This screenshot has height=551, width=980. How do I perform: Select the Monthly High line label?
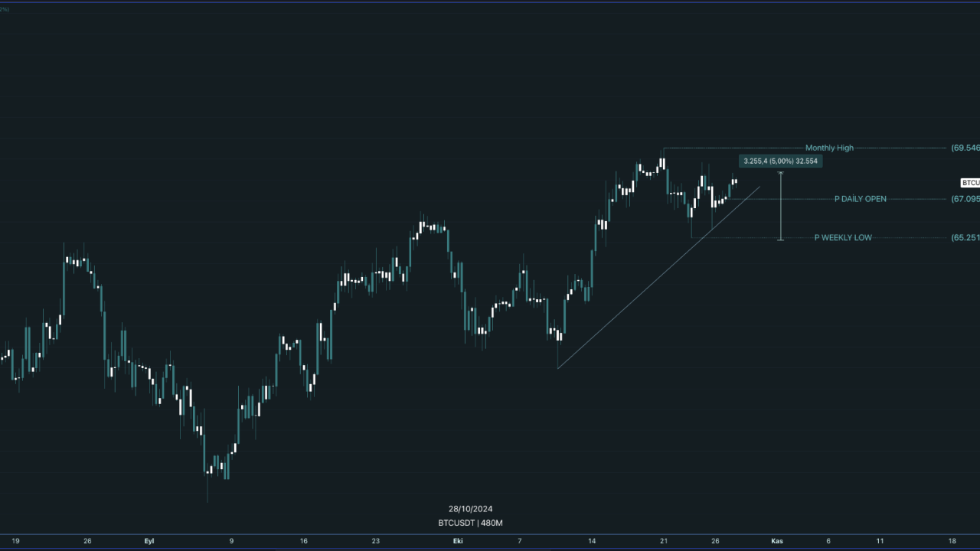coord(828,148)
